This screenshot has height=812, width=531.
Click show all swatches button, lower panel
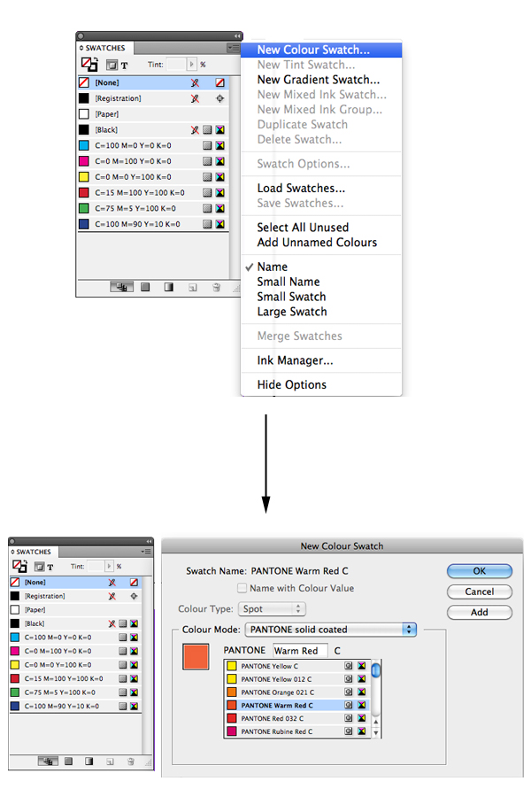[x=48, y=762]
